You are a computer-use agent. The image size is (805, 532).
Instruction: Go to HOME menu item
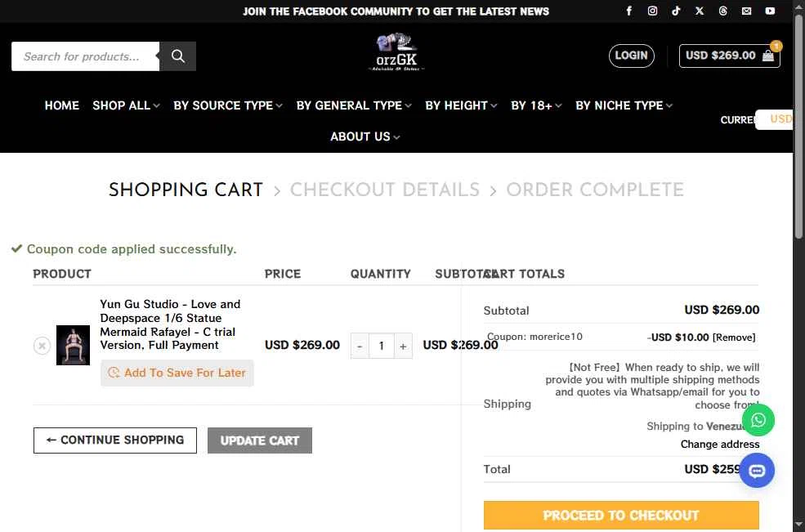pyautogui.click(x=61, y=105)
